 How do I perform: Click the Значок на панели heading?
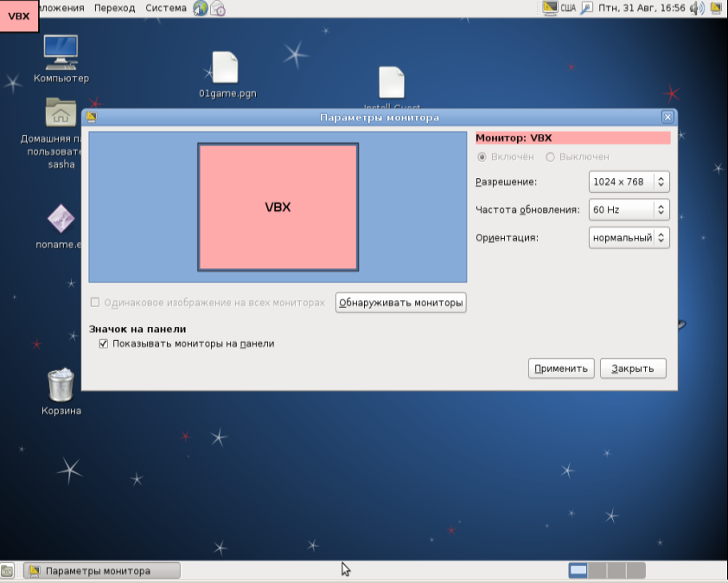tap(137, 329)
